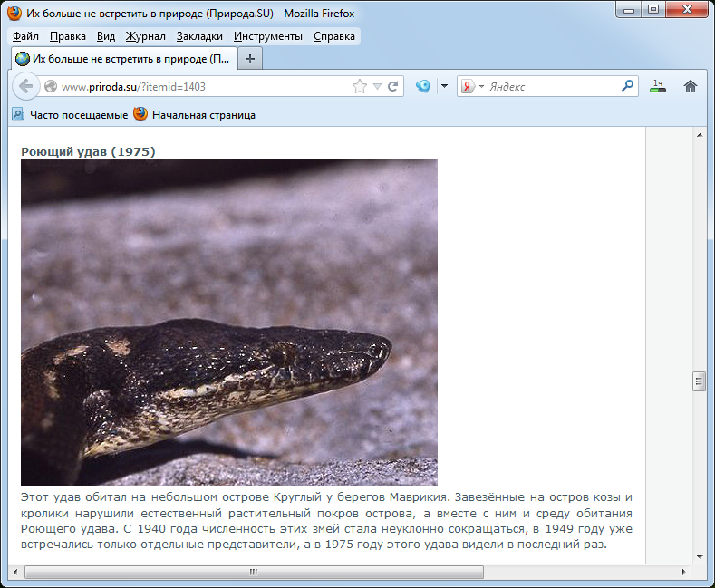The height and width of the screenshot is (588, 715).
Task: Click in the Яндекс search input field
Action: click(x=553, y=87)
